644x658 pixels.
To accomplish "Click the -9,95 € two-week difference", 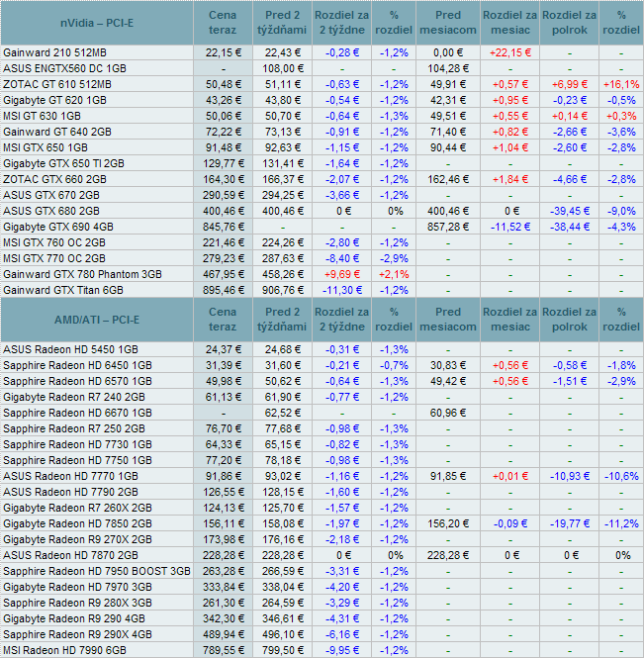I will pos(342,651).
